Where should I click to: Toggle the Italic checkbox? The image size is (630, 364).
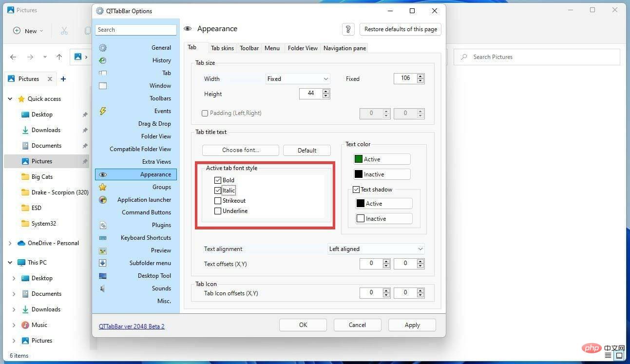tap(218, 191)
